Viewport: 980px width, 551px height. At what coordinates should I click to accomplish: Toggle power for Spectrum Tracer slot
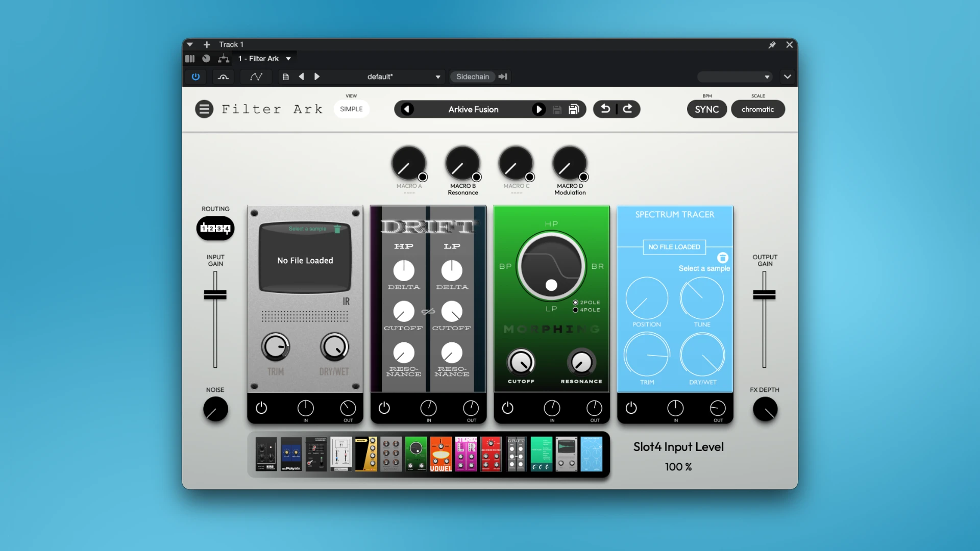(x=631, y=408)
